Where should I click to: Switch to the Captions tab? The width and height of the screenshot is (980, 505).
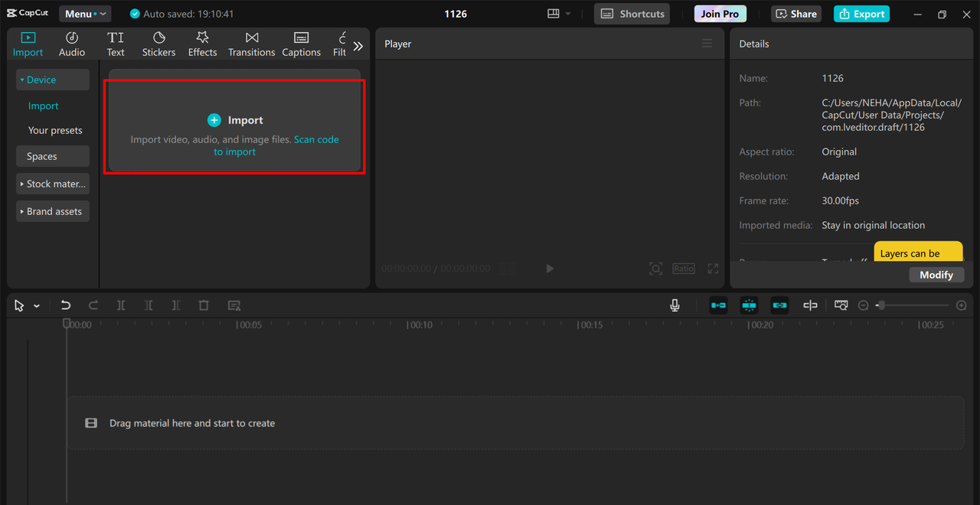coord(301,44)
